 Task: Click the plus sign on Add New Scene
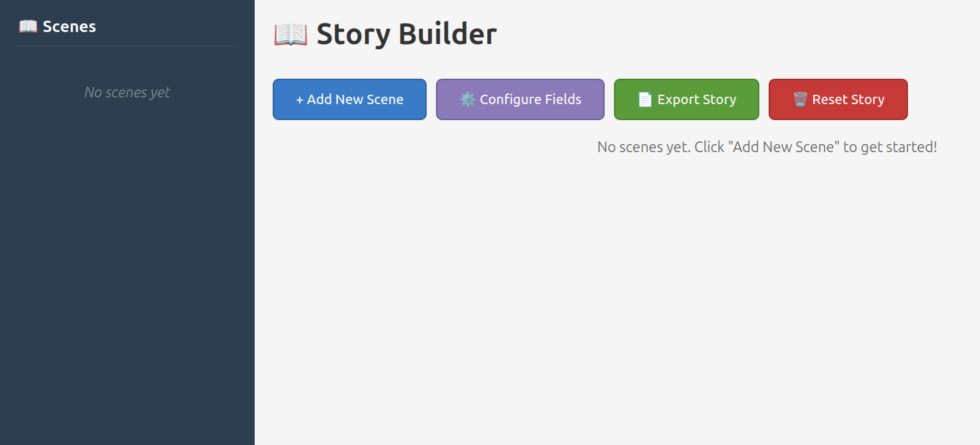coord(299,99)
